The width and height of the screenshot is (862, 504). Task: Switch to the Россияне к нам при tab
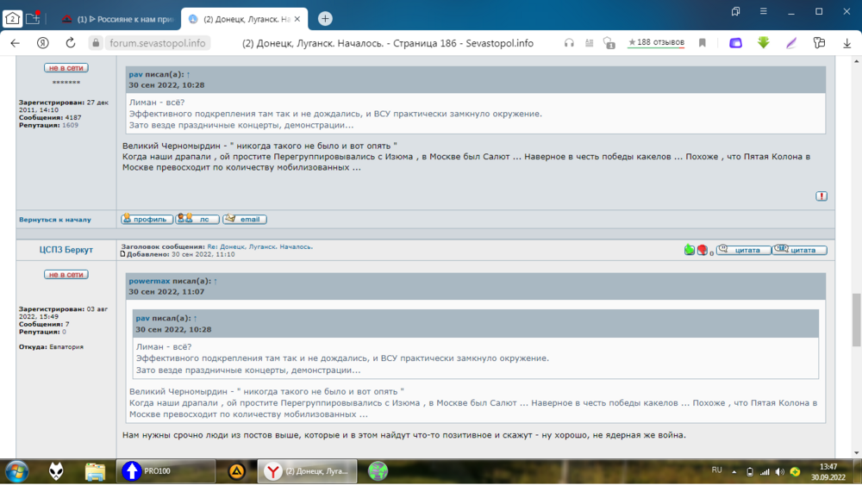117,19
